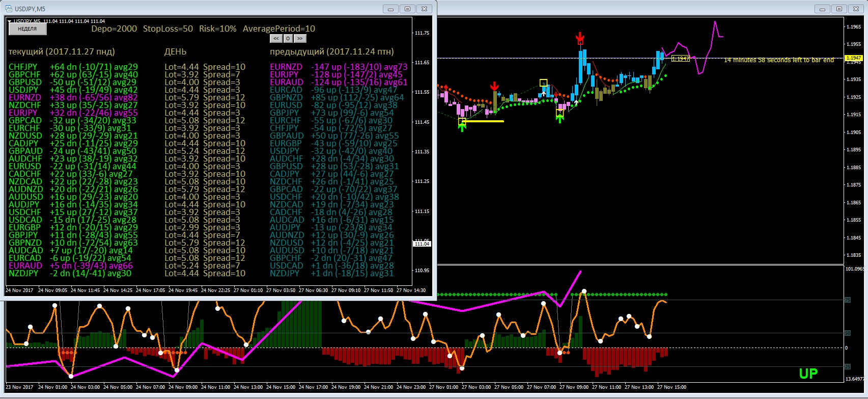Toggle the one-click trading arrow beside USDJPY,M5
Viewport: 868px width, 399px height.
pos(10,21)
